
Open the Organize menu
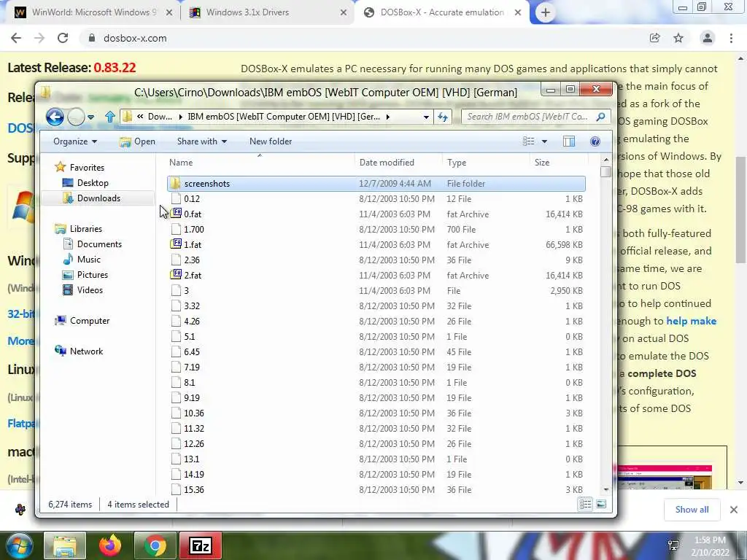click(x=75, y=141)
